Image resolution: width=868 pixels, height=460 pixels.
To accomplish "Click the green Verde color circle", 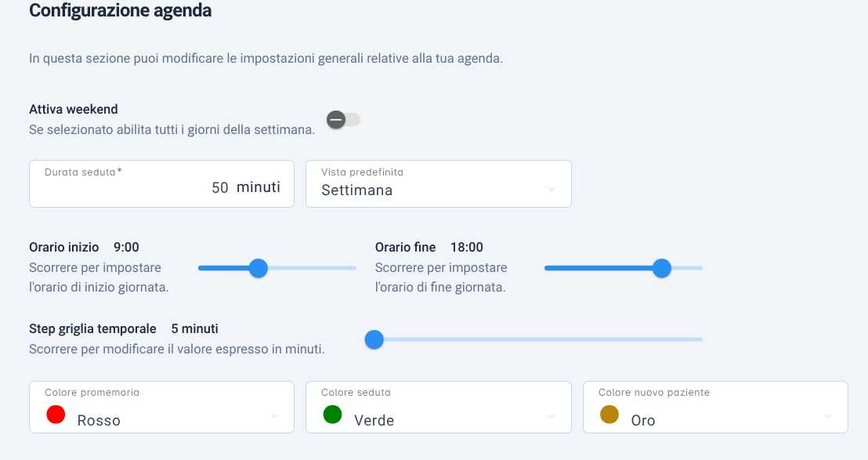I will pyautogui.click(x=333, y=415).
